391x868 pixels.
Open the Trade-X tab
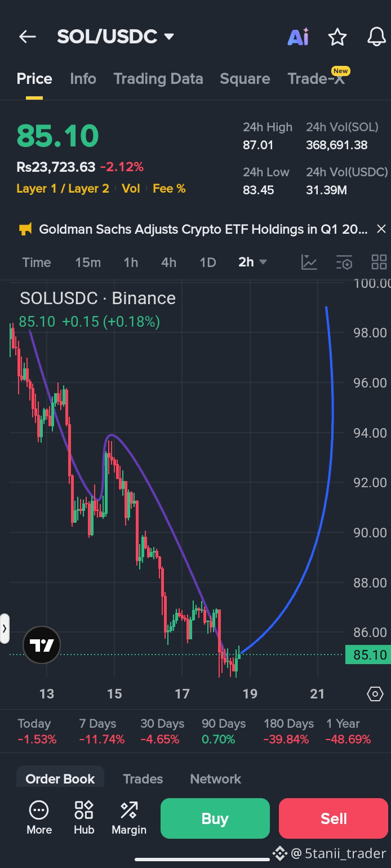click(316, 79)
